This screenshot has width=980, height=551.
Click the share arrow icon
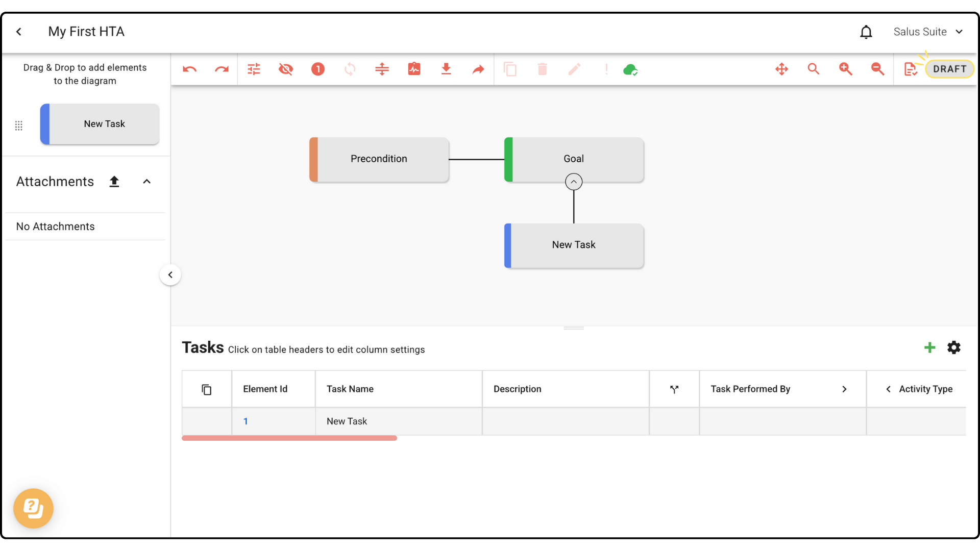(x=478, y=69)
